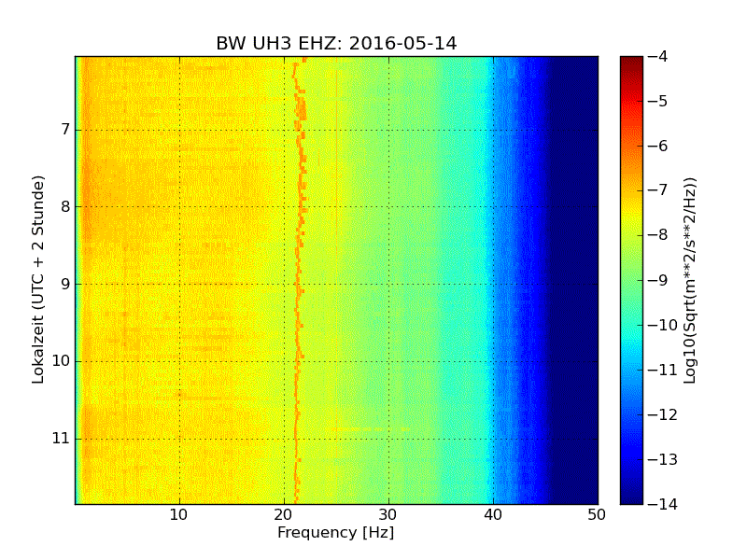The height and width of the screenshot is (560, 747).
Task: Click the y-axis tick label '8'
Action: [65, 206]
